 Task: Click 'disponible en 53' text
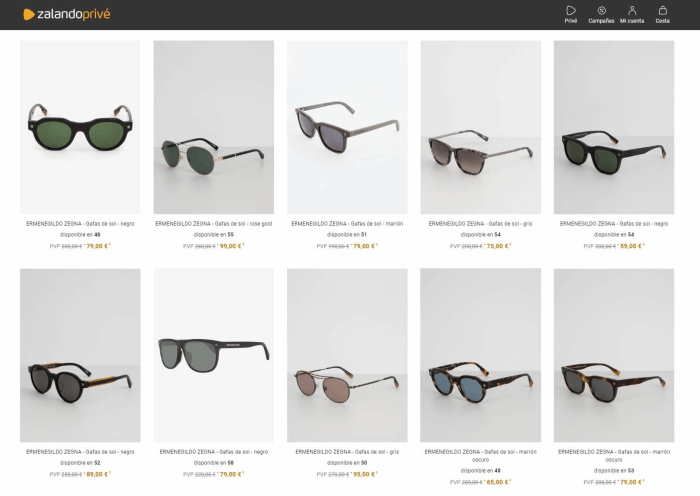pyautogui.click(x=614, y=471)
